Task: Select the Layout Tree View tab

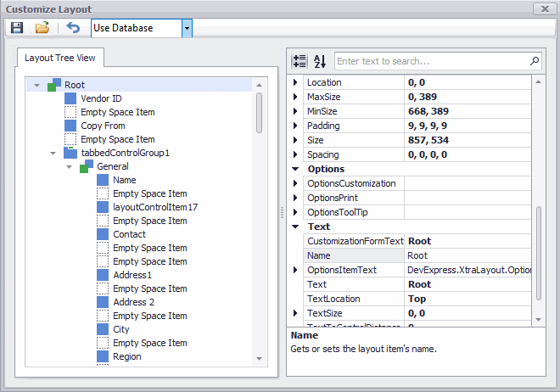Action: click(x=59, y=59)
